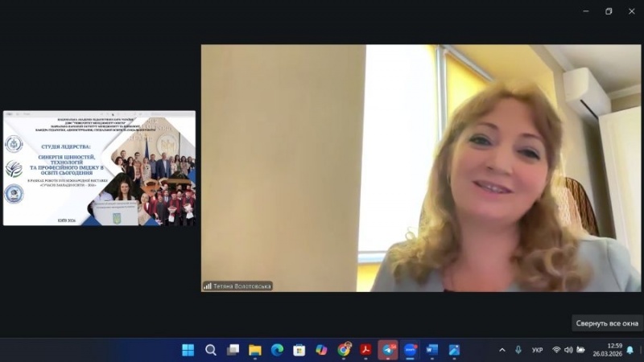This screenshot has width=644, height=362.
Task: Click the taskbar Search magnifier icon
Action: coord(211,350)
